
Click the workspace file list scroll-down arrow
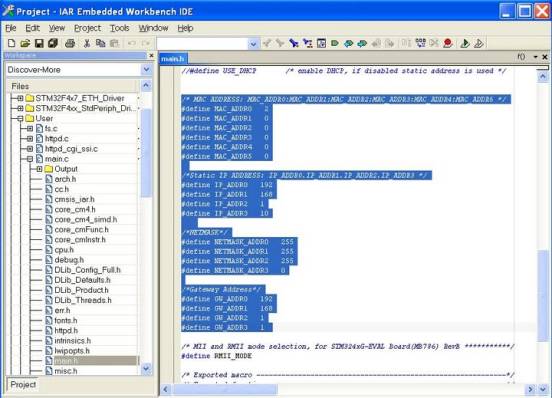(146, 368)
